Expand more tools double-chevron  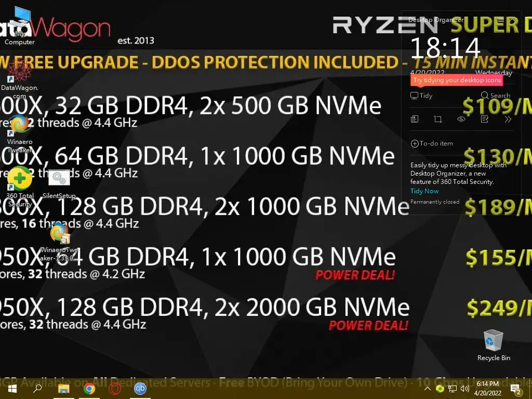tap(508, 119)
